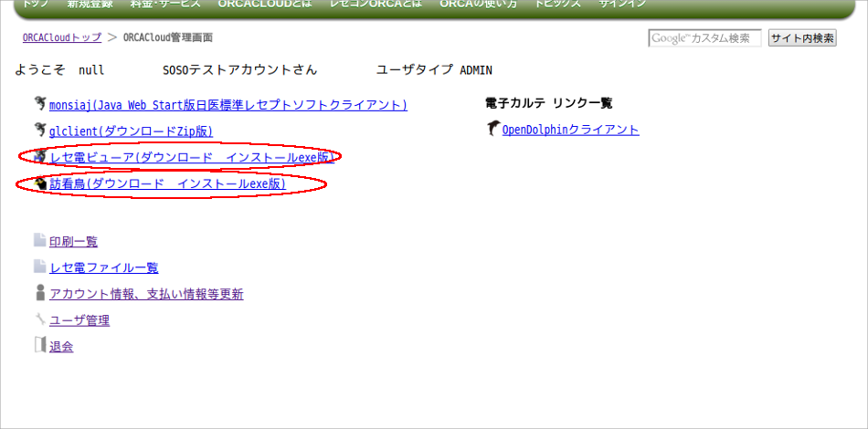
Task: Click the SOSOテストアカウントさん text
Action: [239, 70]
